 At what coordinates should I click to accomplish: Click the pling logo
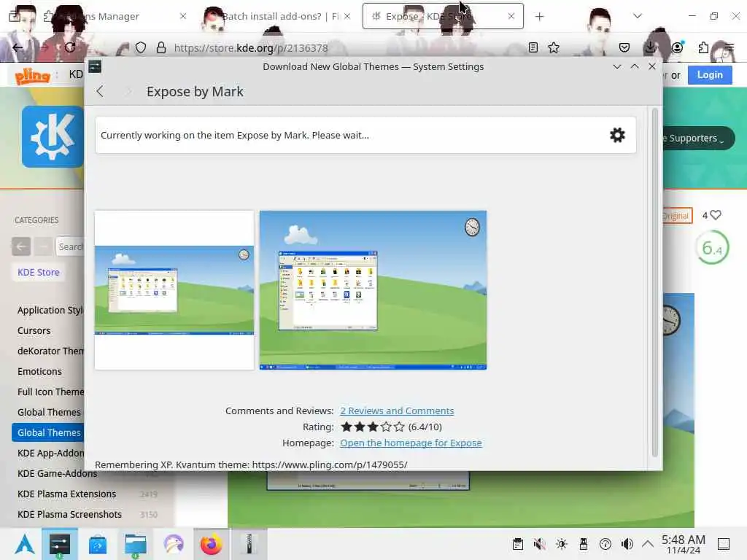click(x=32, y=75)
